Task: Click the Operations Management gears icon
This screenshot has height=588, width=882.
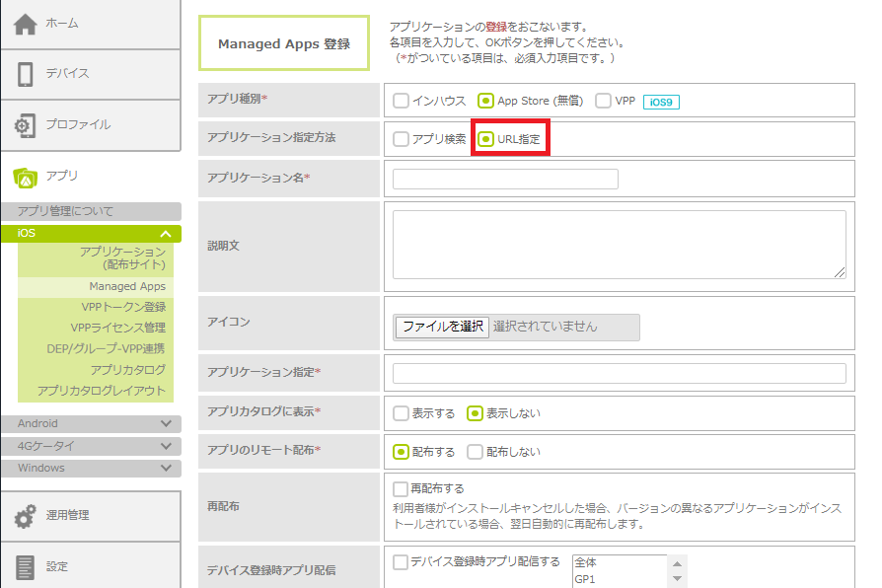Action: [26, 515]
